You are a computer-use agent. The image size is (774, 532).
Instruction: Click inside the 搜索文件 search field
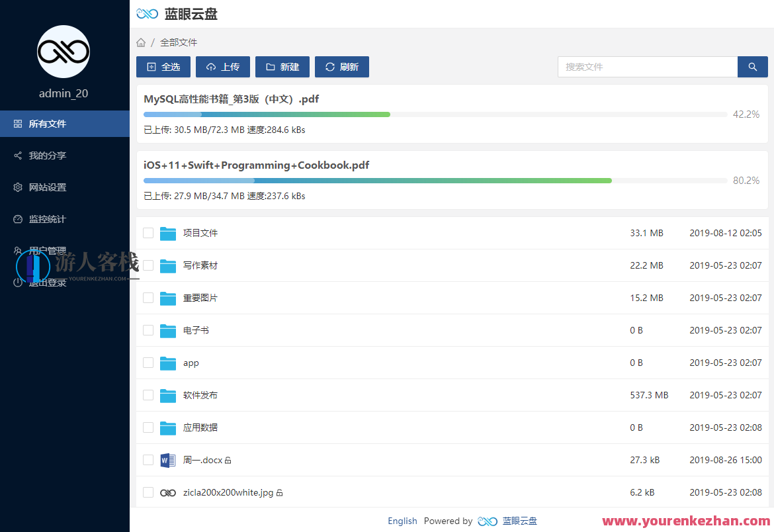pyautogui.click(x=647, y=67)
